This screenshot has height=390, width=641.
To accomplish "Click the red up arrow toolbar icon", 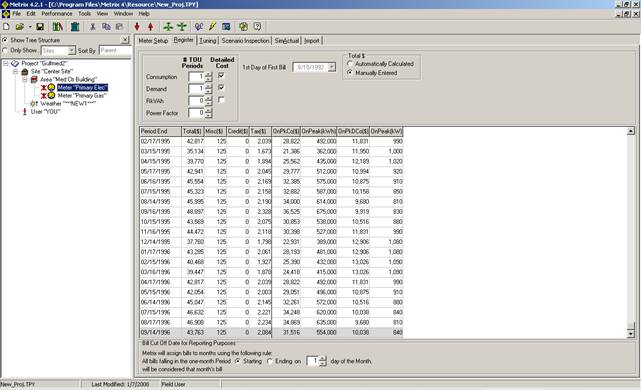I will [150, 27].
